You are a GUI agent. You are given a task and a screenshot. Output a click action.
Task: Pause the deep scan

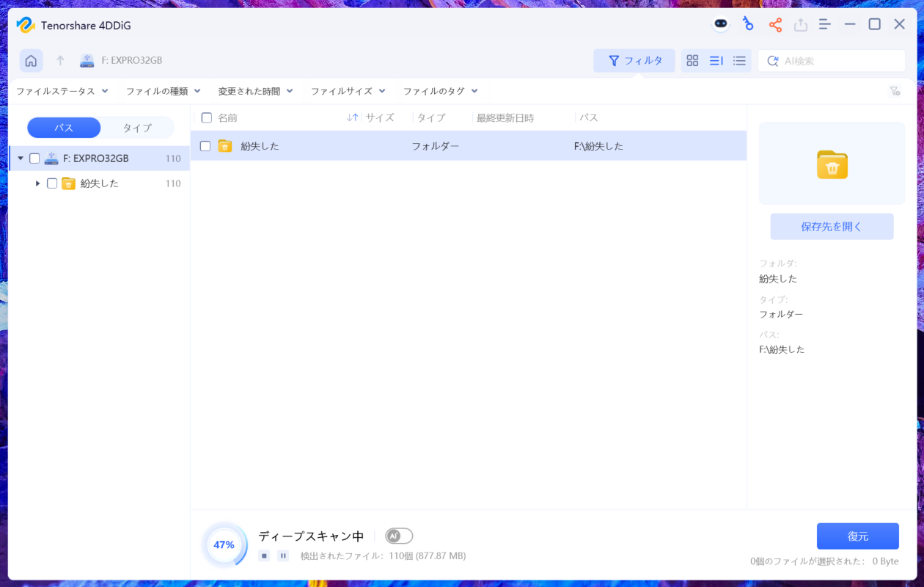coord(283,556)
